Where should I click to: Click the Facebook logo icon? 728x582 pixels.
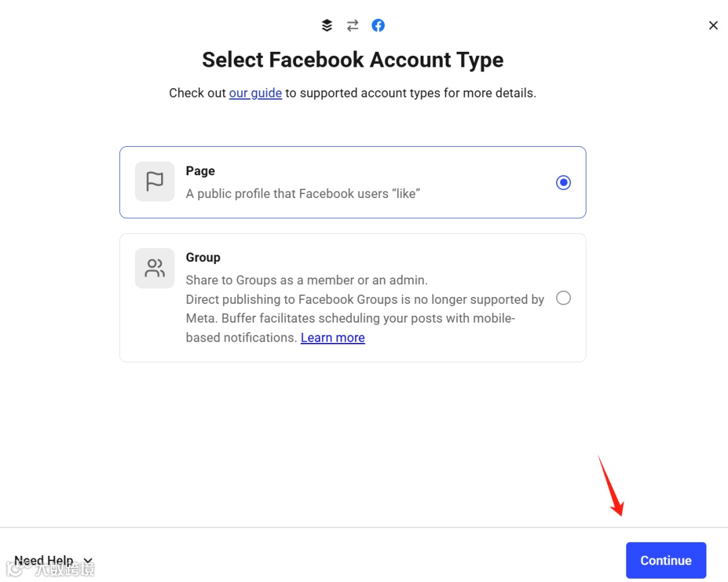pos(378,26)
